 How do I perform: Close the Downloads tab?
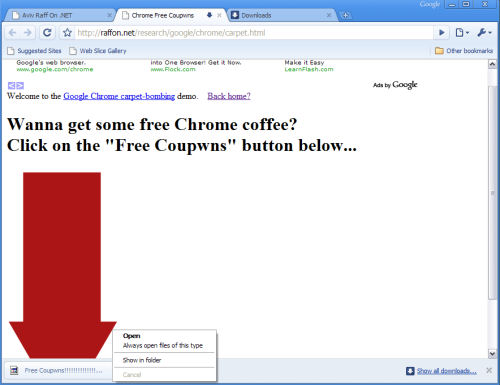tap(329, 15)
